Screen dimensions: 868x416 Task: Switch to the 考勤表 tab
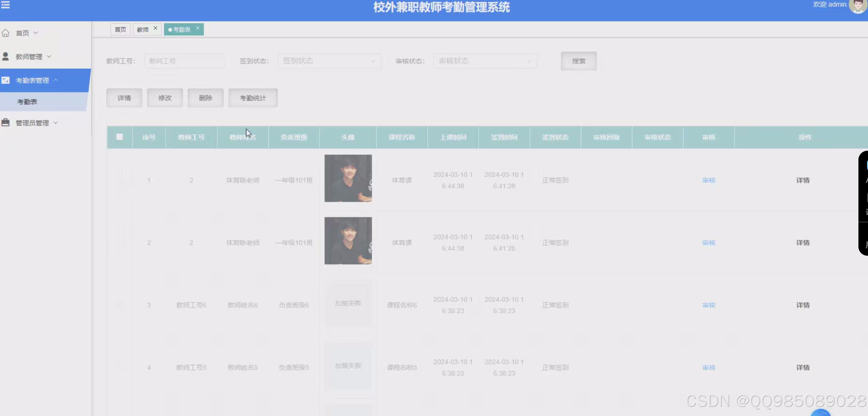(181, 29)
